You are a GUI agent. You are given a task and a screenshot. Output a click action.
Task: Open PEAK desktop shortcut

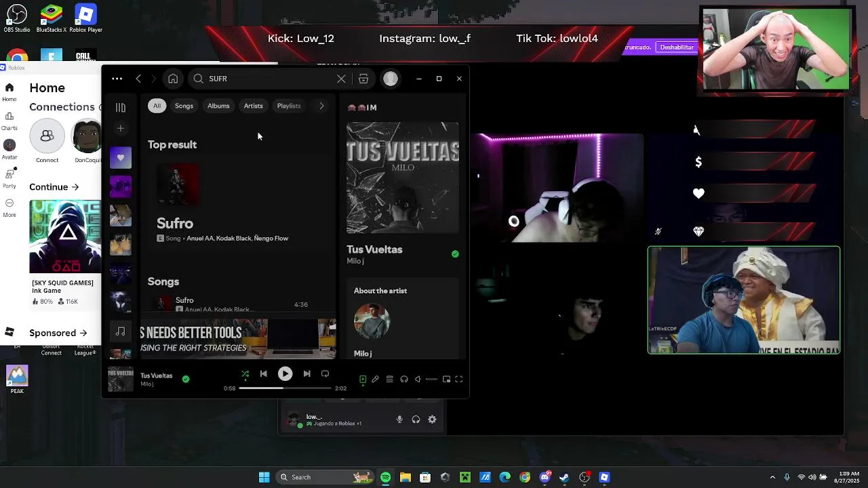(x=17, y=380)
